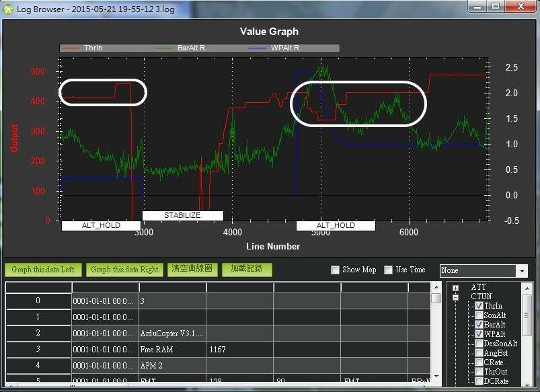Viewport: 540px width, 392px height.
Task: Select the ATT item in the tree
Action: 478,287
